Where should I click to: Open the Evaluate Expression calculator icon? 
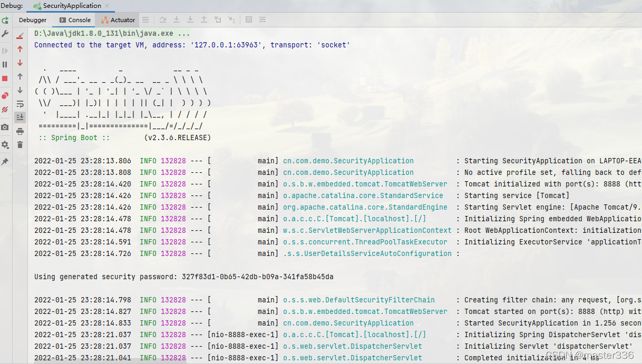249,20
